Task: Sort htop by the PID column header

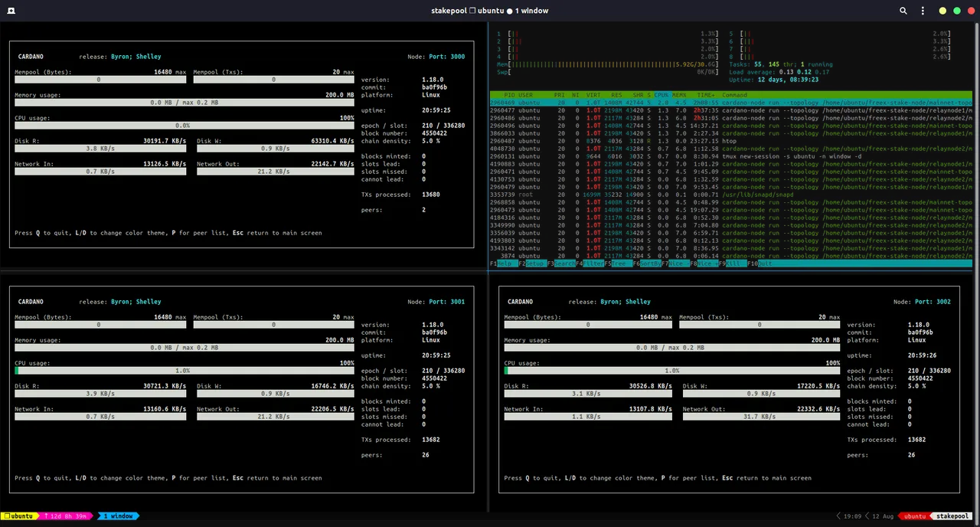Action: click(x=509, y=95)
